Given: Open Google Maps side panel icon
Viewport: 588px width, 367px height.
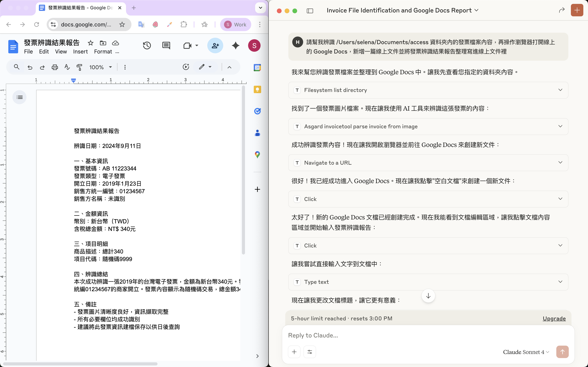Looking at the screenshot, I should pyautogui.click(x=257, y=155).
